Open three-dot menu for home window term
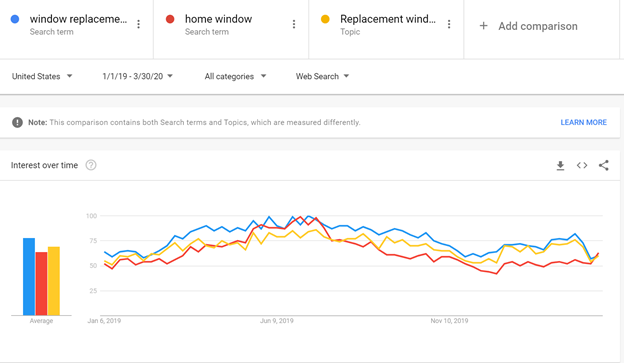This screenshot has width=624, height=363. click(294, 24)
